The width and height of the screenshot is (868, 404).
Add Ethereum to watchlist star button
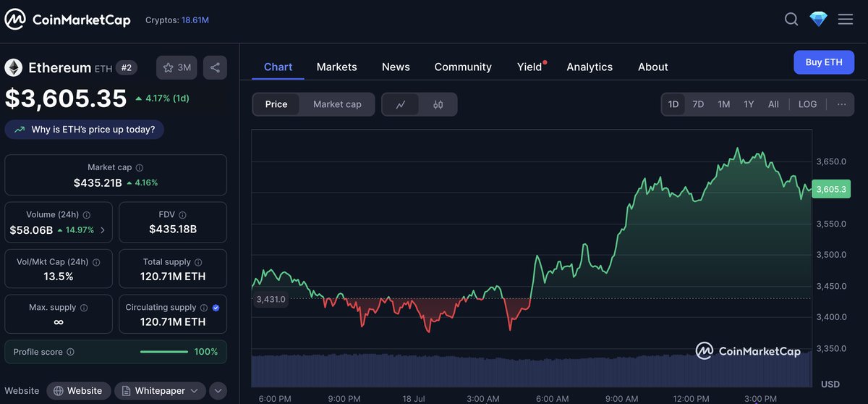coord(177,67)
